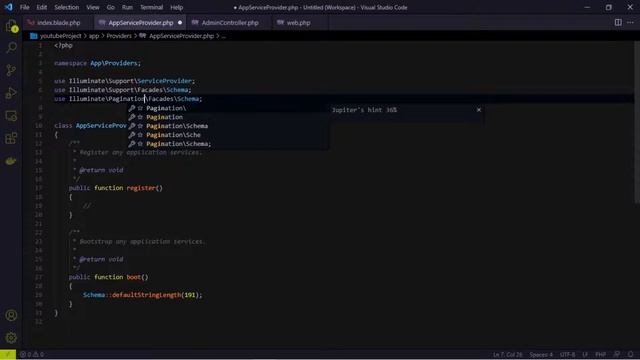This screenshot has width=640, height=360.
Task: Open the File menu
Action: point(24,7)
